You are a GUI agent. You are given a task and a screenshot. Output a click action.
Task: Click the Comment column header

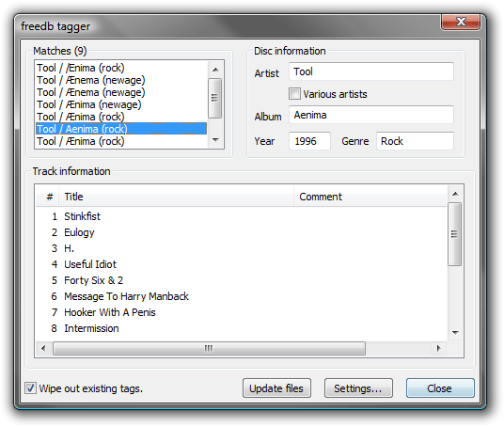(x=370, y=197)
